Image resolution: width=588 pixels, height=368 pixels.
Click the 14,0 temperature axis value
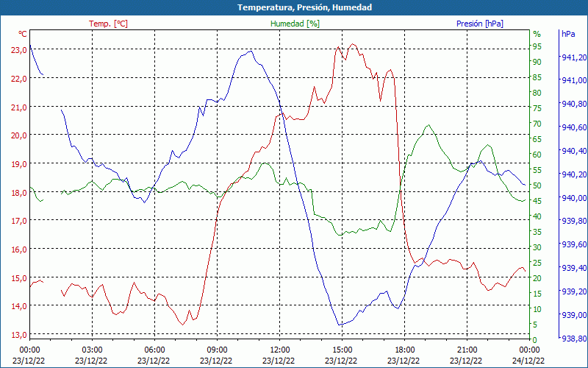click(x=19, y=305)
